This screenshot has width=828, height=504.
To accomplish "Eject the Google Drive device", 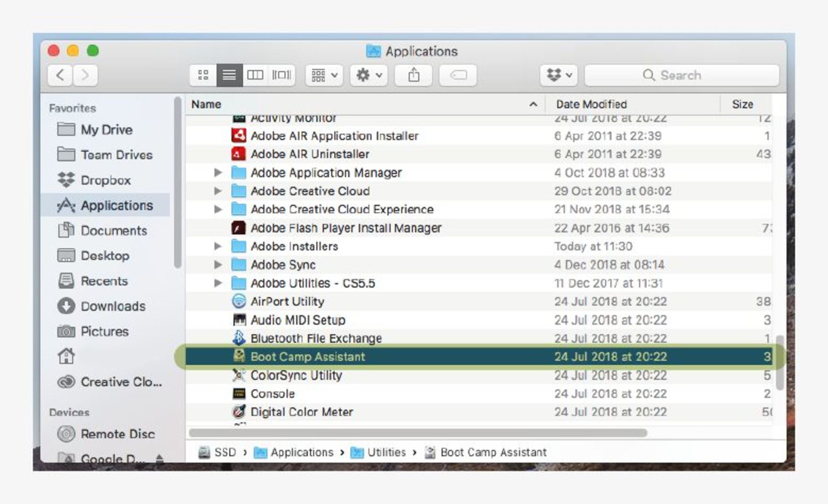I will pos(160,458).
